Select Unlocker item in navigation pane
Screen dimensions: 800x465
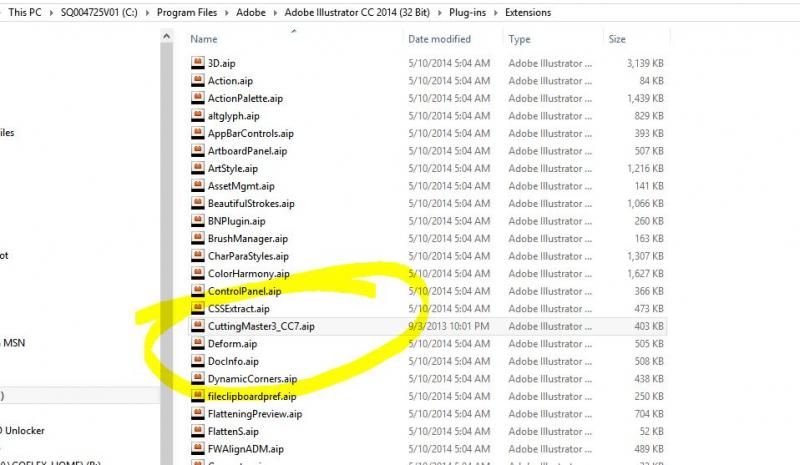point(24,430)
